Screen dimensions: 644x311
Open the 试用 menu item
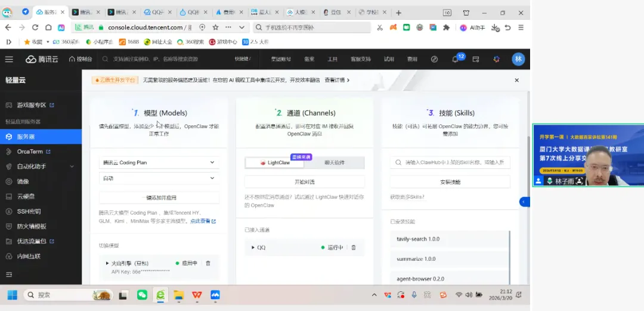[x=389, y=59]
